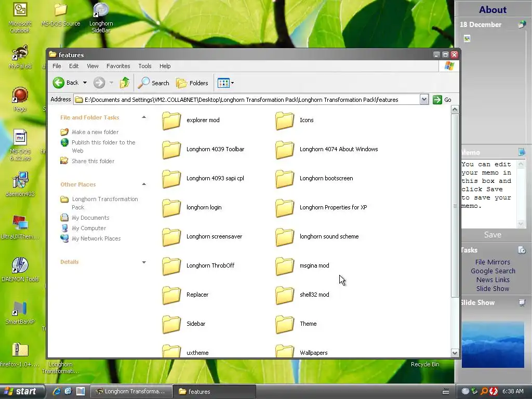Go to My Documents link

[x=90, y=218]
